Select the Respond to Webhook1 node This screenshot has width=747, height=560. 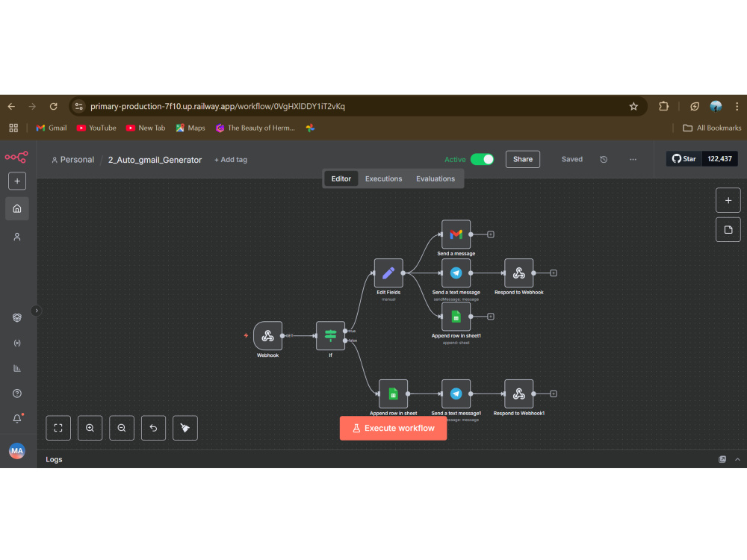pos(519,393)
